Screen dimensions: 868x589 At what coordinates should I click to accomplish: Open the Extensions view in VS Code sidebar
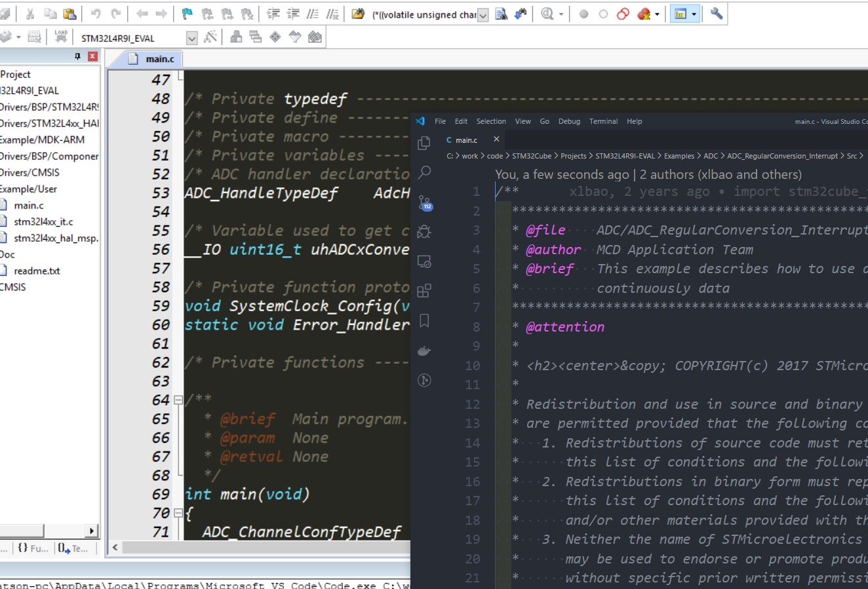(424, 290)
